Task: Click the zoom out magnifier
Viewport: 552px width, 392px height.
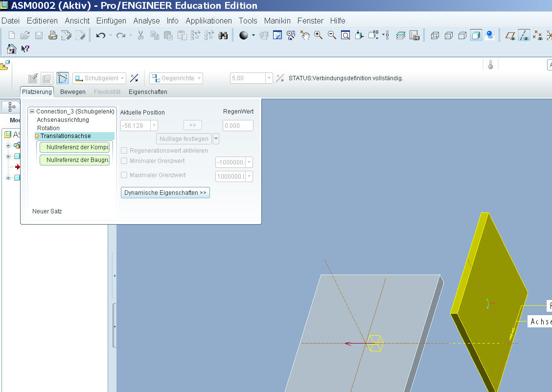Action: (332, 35)
